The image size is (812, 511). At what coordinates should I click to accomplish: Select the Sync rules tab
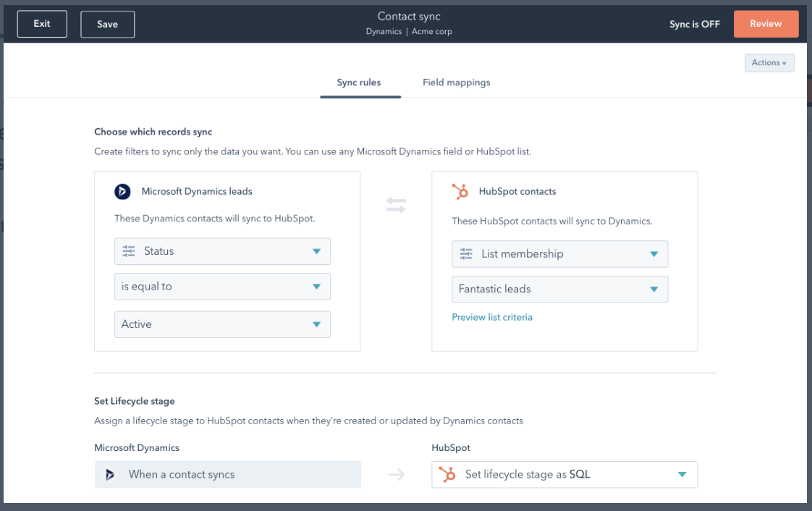tap(360, 83)
